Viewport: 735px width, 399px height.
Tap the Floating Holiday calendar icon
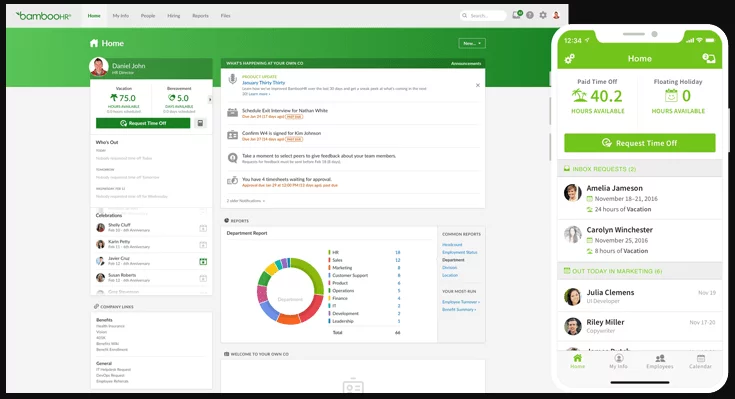pyautogui.click(x=671, y=96)
